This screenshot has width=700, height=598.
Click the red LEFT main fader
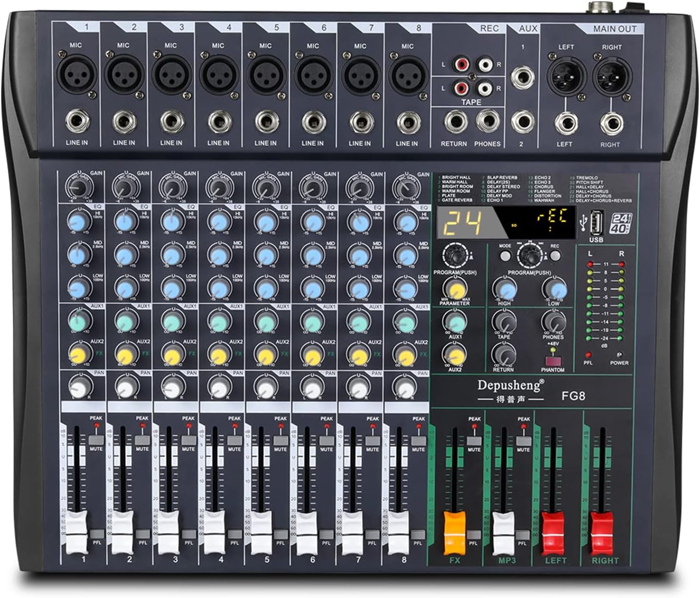553,532
